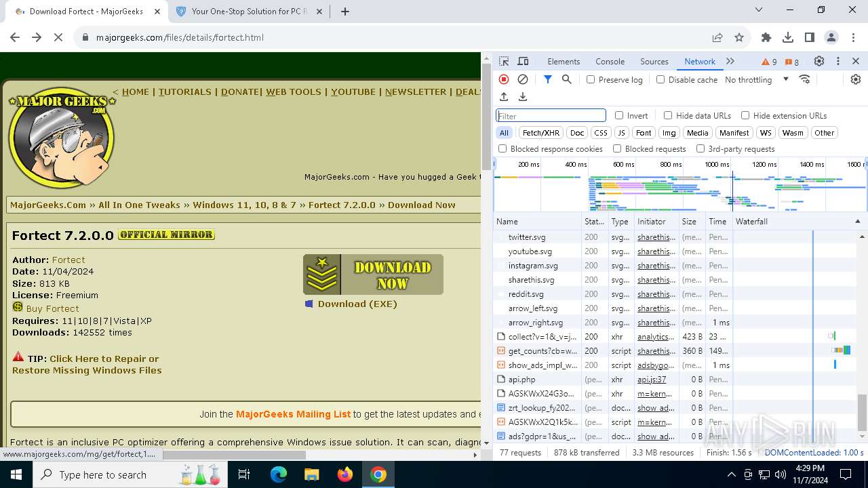Click the All In One Tweaks breadcrumb
868x488 pixels.
[139, 205]
